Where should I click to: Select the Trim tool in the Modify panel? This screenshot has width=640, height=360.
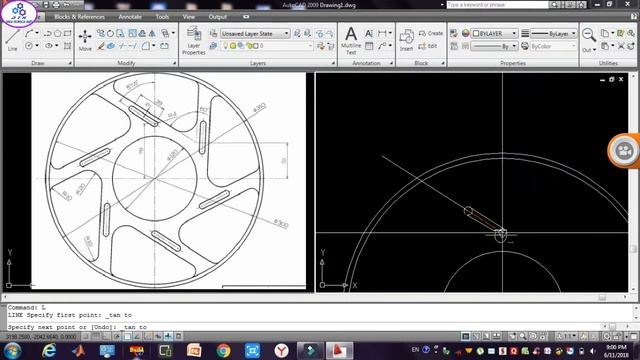(x=122, y=46)
